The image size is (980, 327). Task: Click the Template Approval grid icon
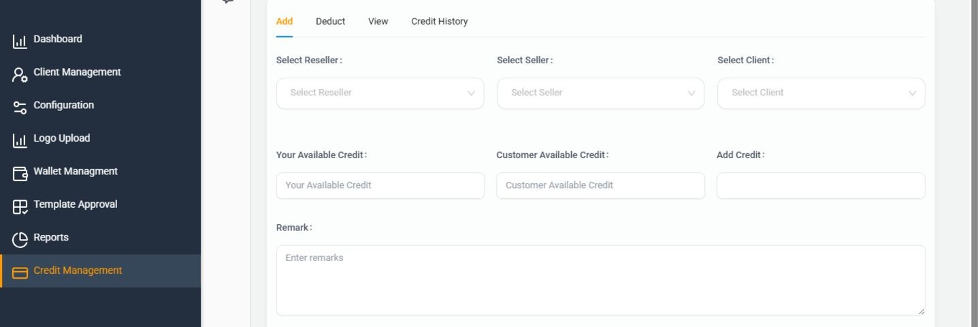coord(20,206)
